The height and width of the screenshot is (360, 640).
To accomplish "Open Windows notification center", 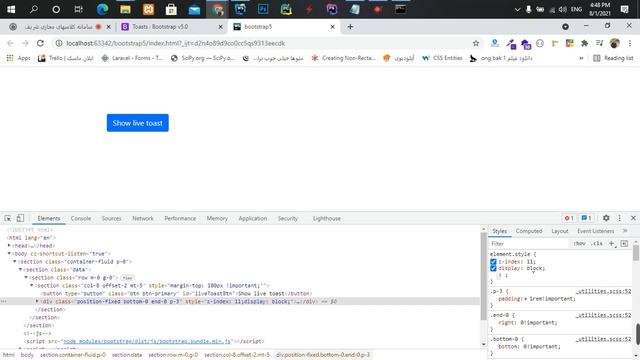I will pos(624,9).
